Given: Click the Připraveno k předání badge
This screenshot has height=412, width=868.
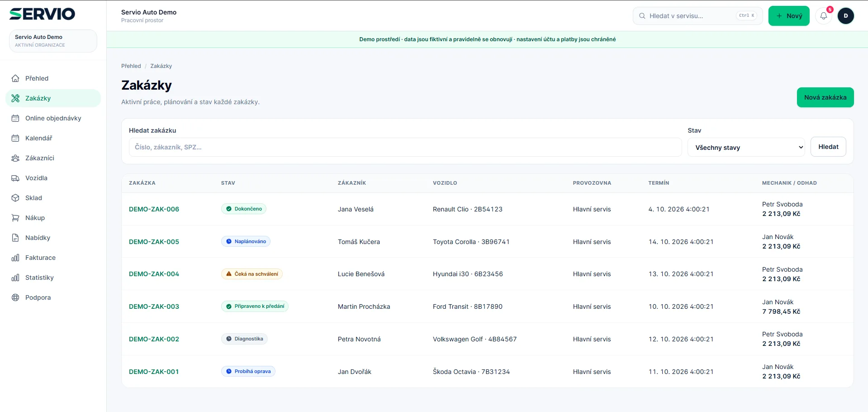Looking at the screenshot, I should click(x=255, y=307).
